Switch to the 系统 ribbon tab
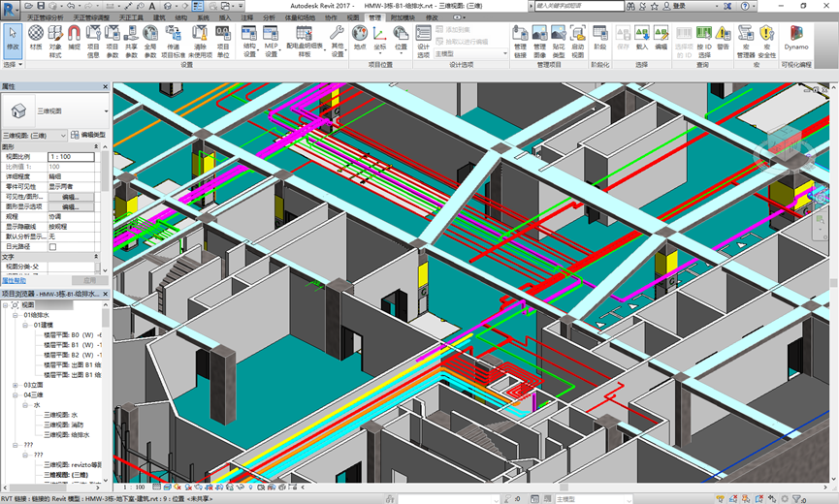This screenshot has height=504, width=839. [x=204, y=17]
